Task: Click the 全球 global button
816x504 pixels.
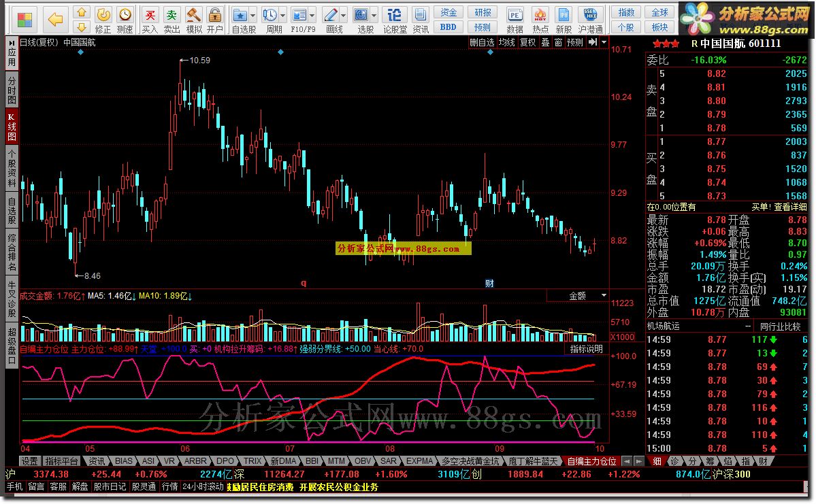Action: pyautogui.click(x=659, y=12)
